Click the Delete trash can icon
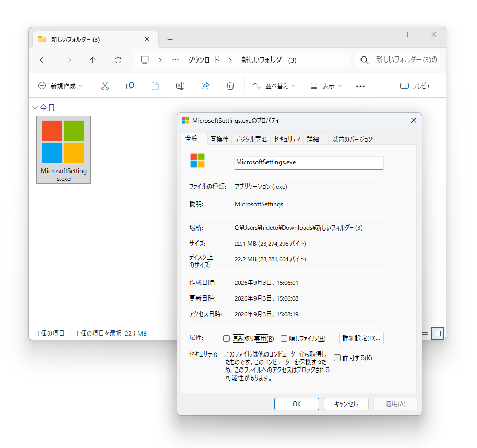 coord(230,86)
